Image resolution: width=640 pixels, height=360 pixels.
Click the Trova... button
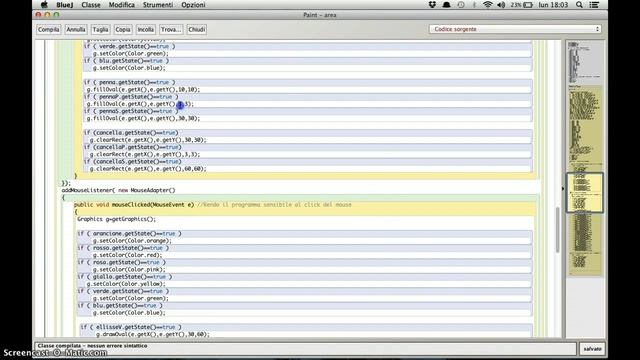pyautogui.click(x=171, y=29)
